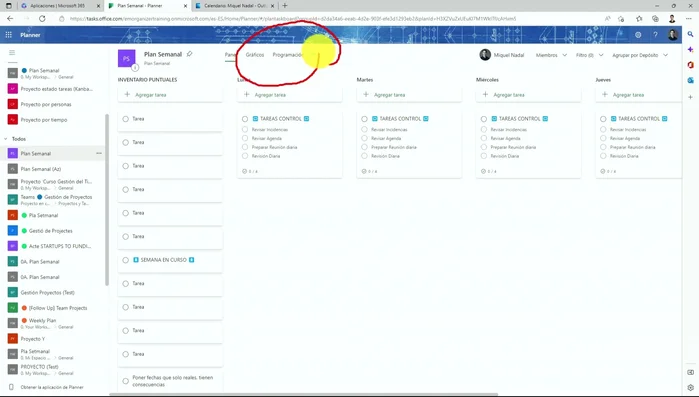Open Edge sidebar Office icon

pos(691,65)
